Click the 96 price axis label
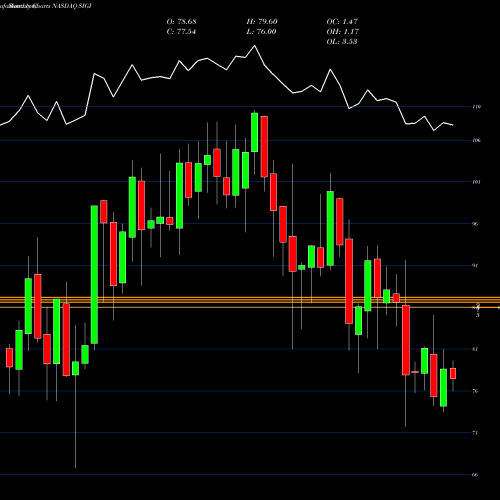The image size is (500, 500). tap(475, 224)
